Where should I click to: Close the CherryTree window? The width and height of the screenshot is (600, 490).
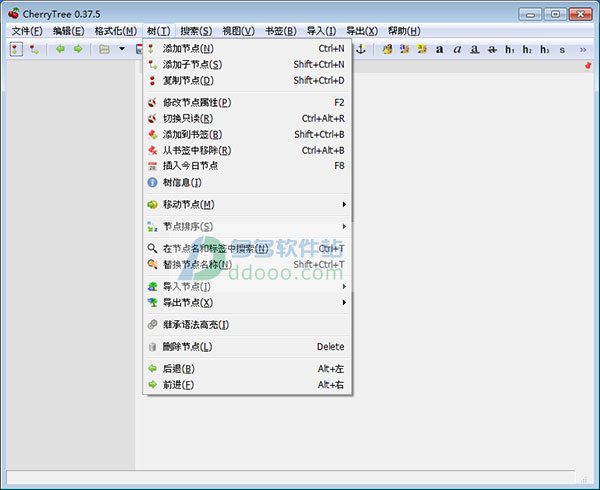[x=580, y=15]
